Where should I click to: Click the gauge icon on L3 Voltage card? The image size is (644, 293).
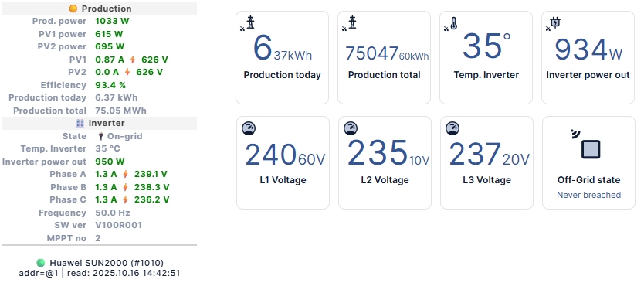coord(452,128)
